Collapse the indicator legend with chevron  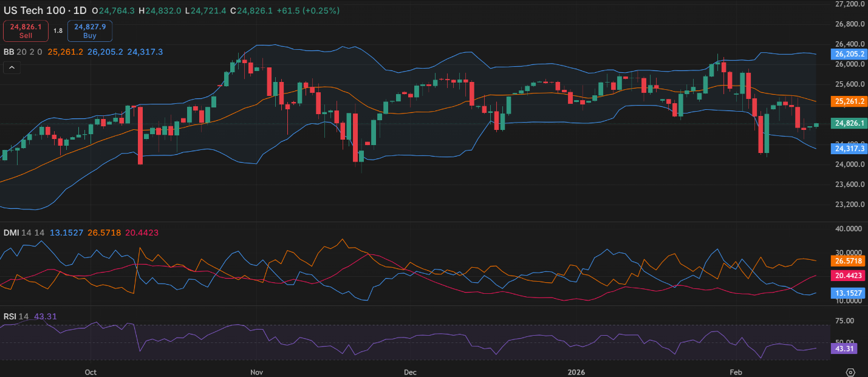pos(12,67)
